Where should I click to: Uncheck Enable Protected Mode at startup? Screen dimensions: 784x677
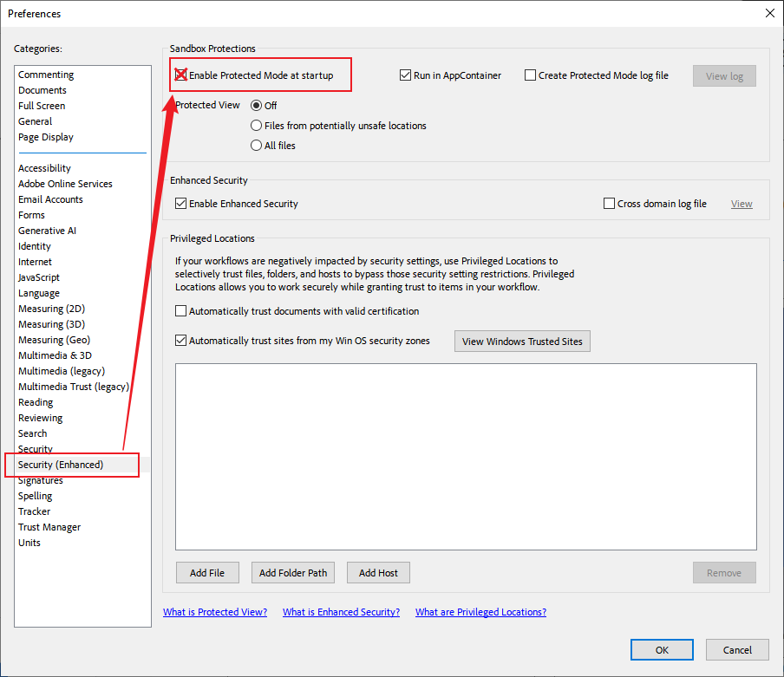[x=180, y=75]
